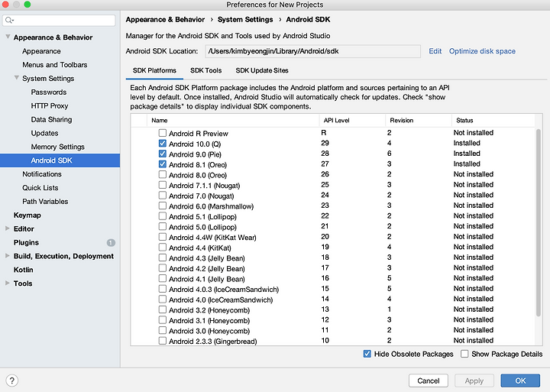Sort by the API Level column header
This screenshot has width=550, height=392.
(352, 121)
